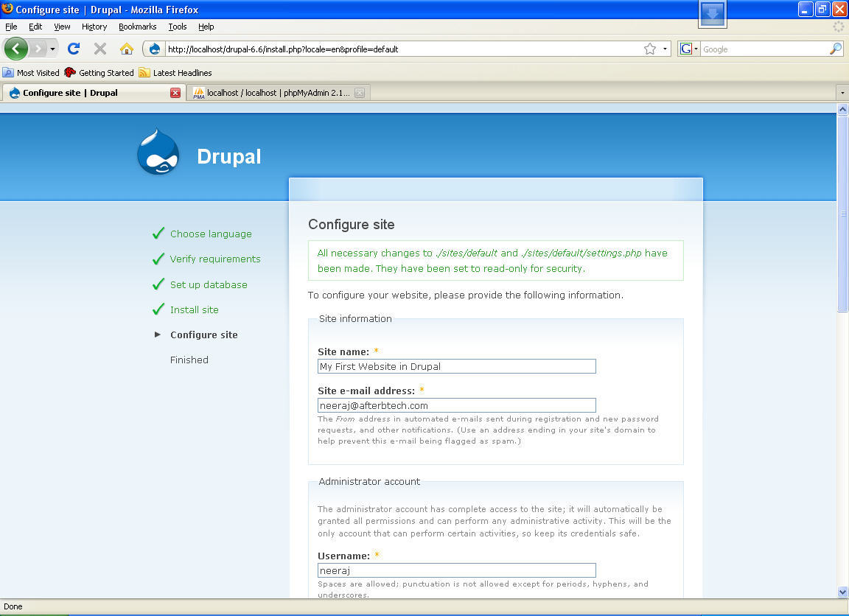Open the Google search engine selector
This screenshot has height=616, width=849.
[x=689, y=49]
